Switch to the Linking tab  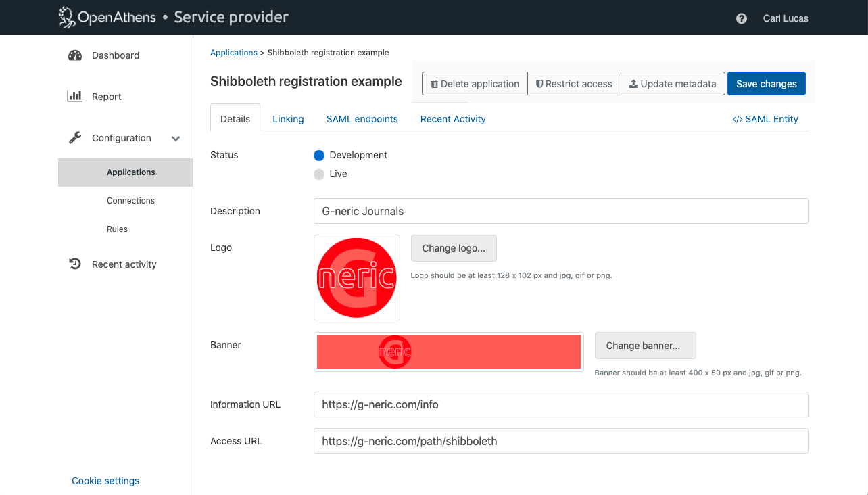pyautogui.click(x=288, y=119)
